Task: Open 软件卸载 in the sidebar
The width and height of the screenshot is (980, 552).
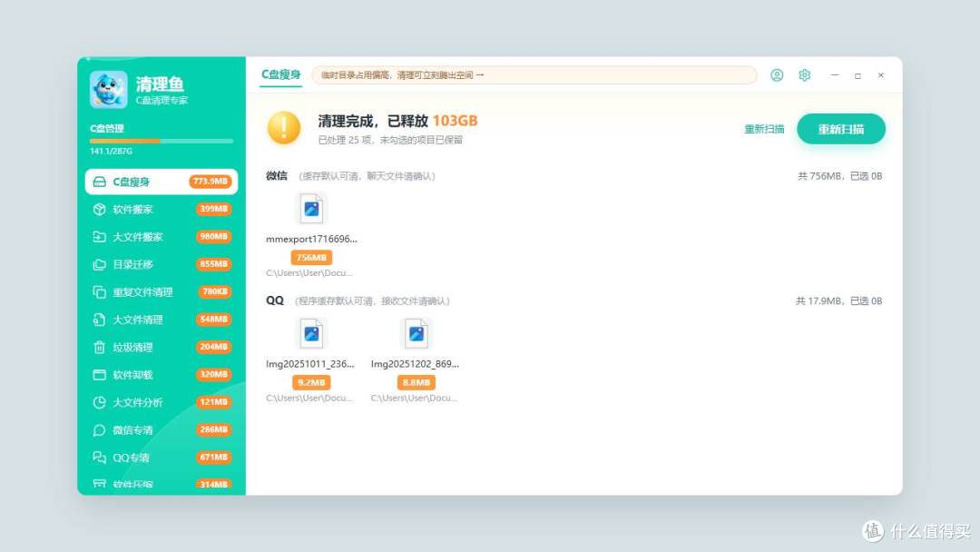Action: 162,374
